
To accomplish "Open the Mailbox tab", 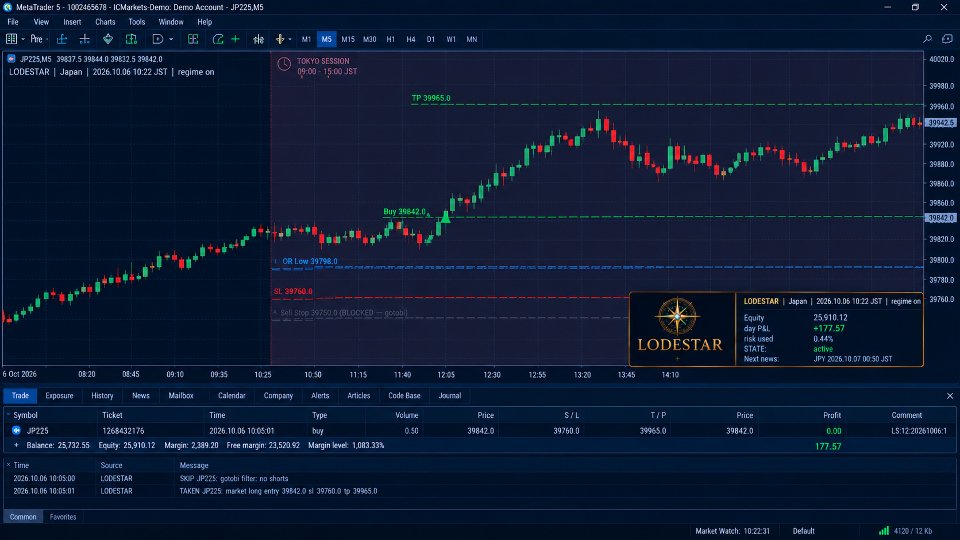I will [x=181, y=396].
